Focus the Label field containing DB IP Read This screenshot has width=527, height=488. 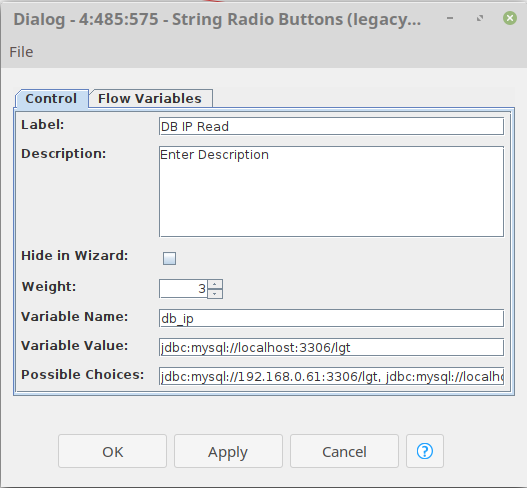pyautogui.click(x=331, y=126)
